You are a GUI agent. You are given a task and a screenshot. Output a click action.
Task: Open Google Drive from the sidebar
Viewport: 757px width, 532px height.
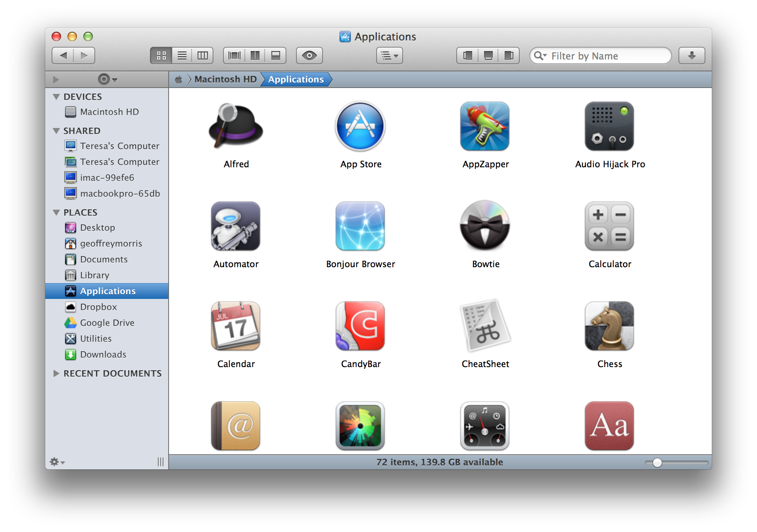[107, 322]
